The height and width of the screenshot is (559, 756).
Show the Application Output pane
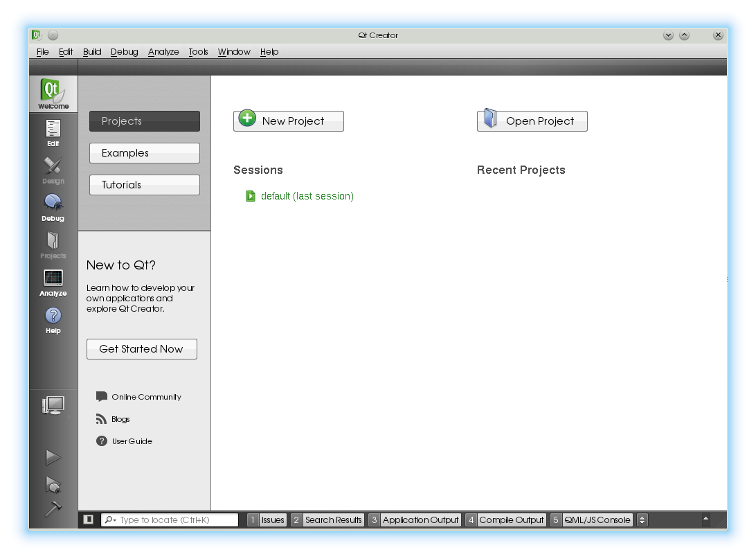point(415,520)
